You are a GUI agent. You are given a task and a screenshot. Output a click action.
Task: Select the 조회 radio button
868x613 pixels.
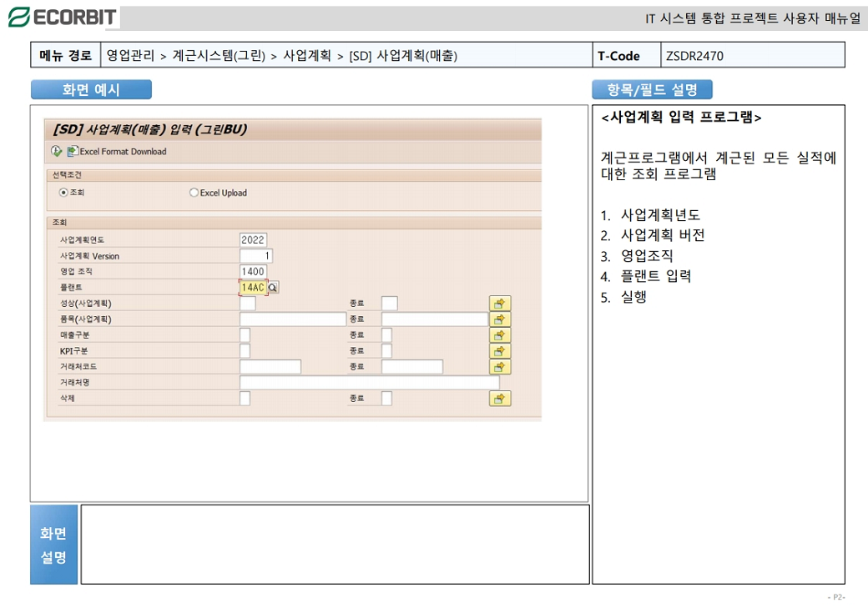(x=63, y=193)
